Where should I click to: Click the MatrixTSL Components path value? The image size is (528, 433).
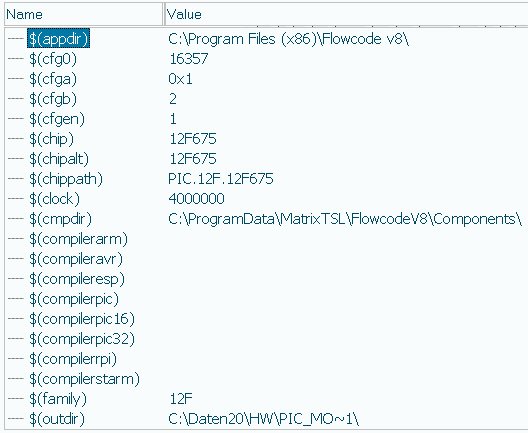pyautogui.click(x=345, y=219)
